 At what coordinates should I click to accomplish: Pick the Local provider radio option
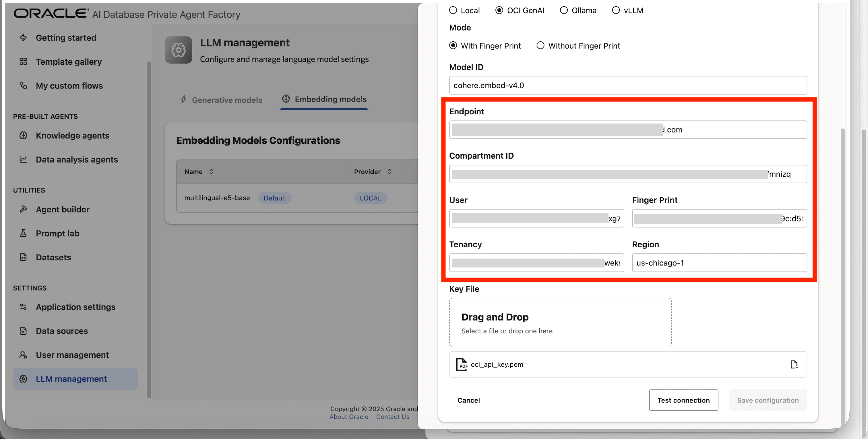click(x=453, y=10)
